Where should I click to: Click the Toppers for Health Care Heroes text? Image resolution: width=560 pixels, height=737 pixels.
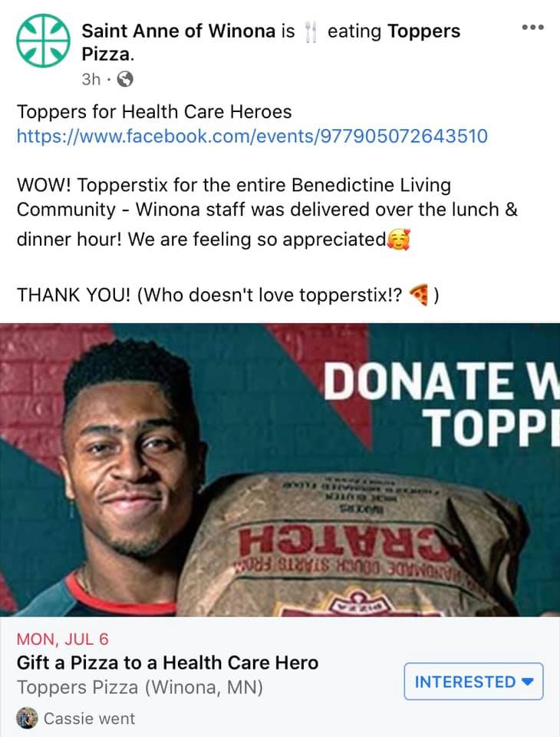point(154,112)
